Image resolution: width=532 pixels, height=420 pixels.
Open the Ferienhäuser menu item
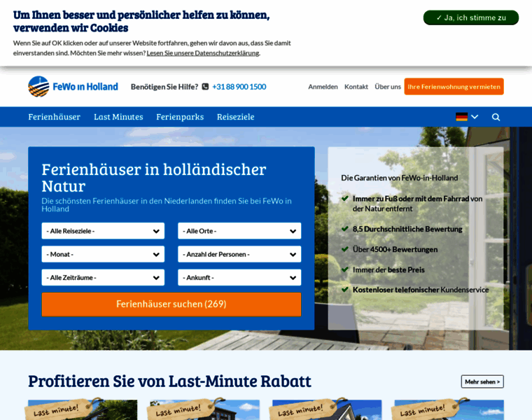pyautogui.click(x=55, y=117)
